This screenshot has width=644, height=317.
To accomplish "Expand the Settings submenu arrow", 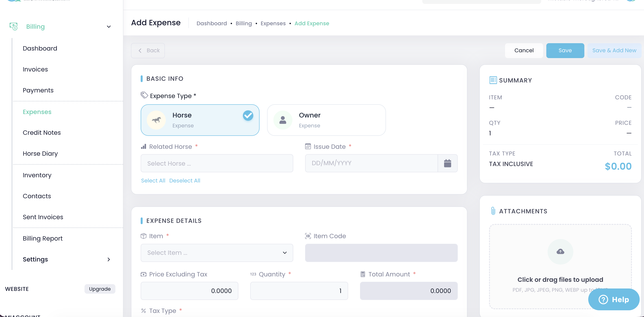I will [108, 260].
